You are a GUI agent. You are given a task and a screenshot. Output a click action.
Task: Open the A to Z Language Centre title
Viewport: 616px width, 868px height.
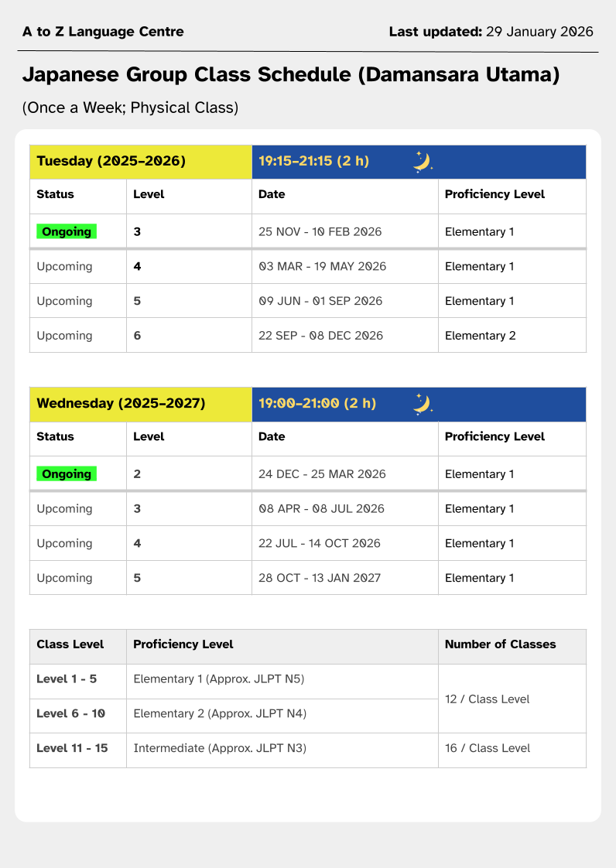click(x=103, y=32)
